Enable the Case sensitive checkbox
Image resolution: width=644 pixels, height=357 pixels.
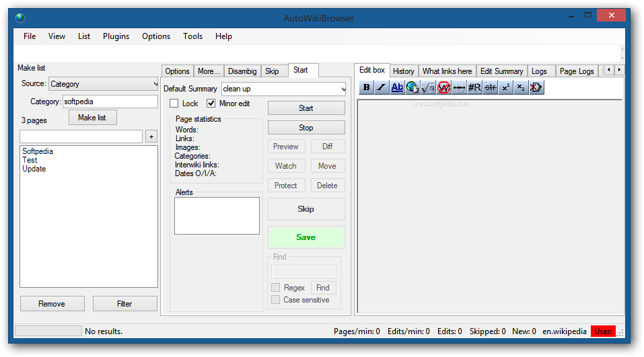tap(276, 300)
